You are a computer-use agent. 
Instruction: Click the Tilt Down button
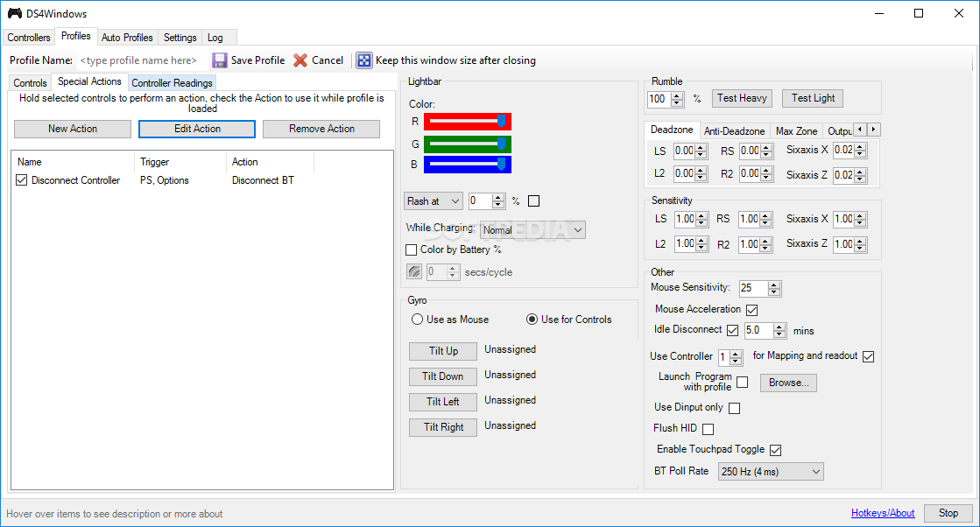[x=443, y=376]
